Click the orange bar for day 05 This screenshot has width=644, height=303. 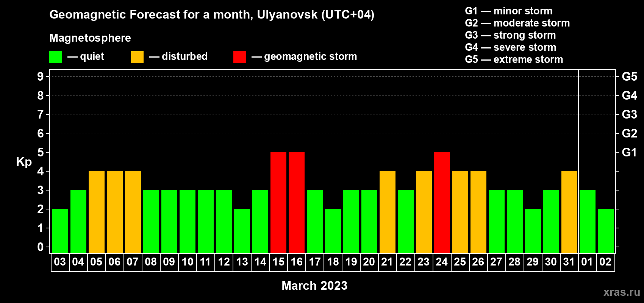point(97,212)
